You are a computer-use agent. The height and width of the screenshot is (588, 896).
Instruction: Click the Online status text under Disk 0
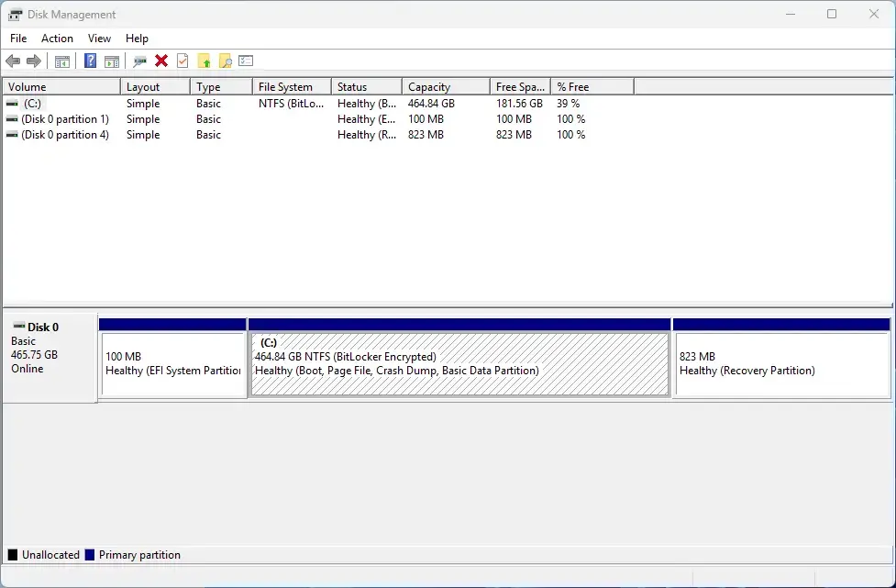point(27,369)
